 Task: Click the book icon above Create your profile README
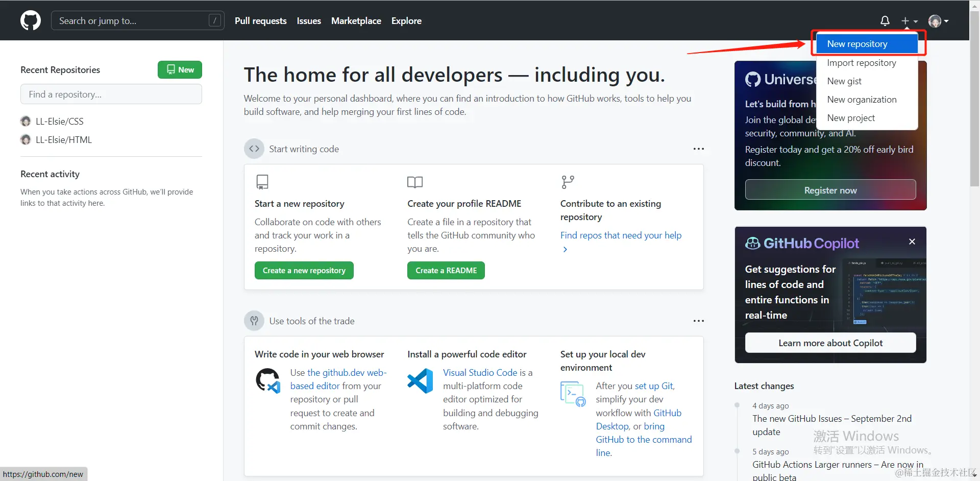click(x=414, y=182)
